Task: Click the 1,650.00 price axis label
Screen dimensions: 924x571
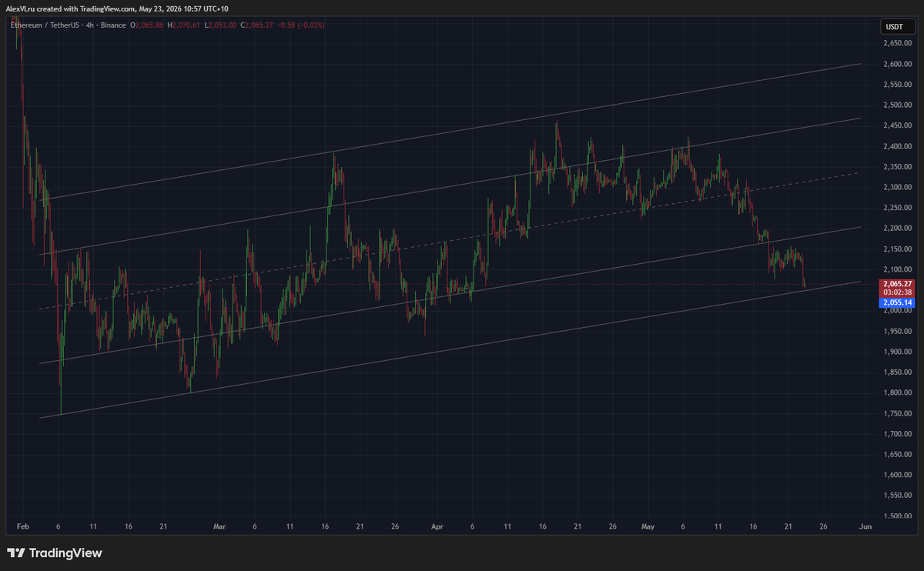Action: [x=897, y=454]
